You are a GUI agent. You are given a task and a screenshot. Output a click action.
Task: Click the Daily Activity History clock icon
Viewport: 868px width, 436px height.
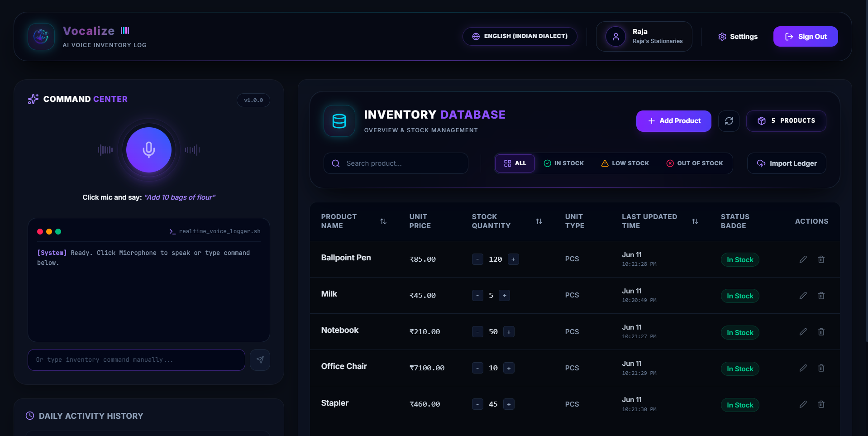point(30,416)
